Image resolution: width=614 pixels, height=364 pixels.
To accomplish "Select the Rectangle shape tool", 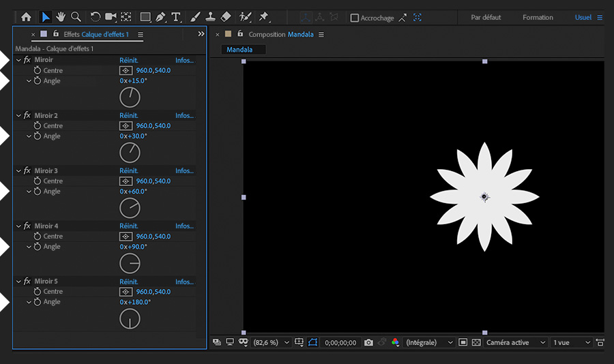I will pos(145,17).
